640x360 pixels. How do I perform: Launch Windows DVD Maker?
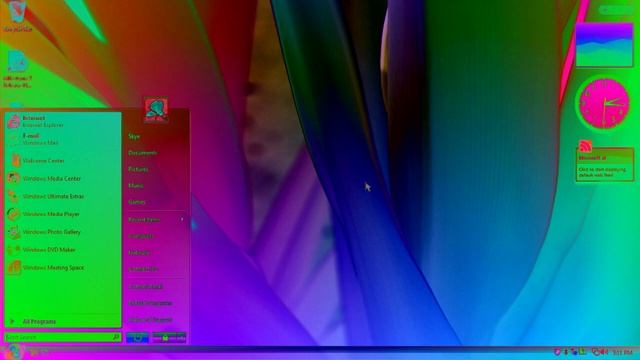coord(62,250)
